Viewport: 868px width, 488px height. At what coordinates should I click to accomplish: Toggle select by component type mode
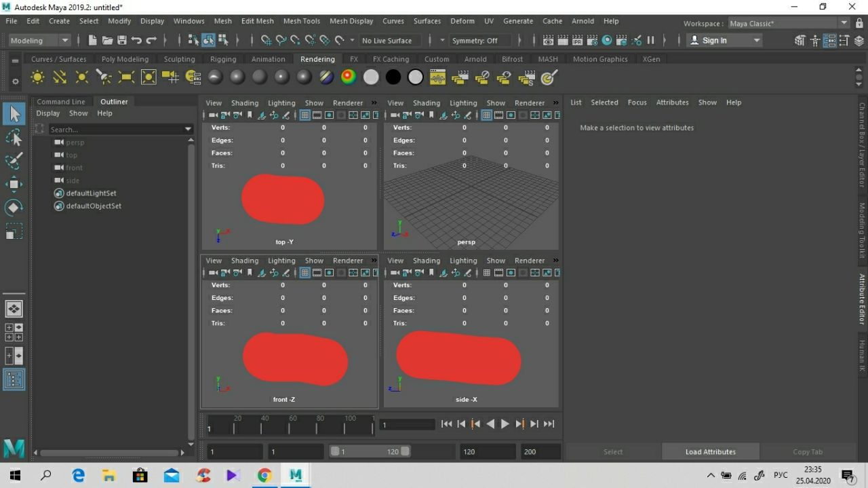tap(223, 41)
